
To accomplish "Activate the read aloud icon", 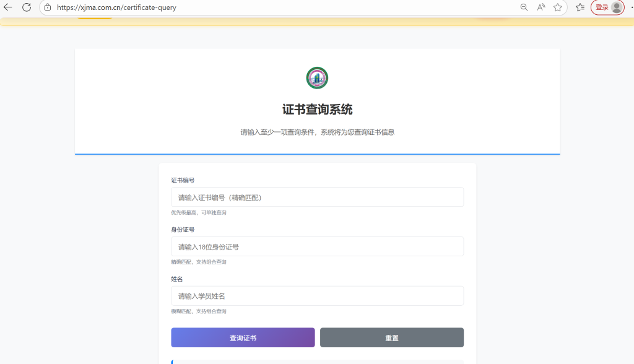I will (x=541, y=7).
